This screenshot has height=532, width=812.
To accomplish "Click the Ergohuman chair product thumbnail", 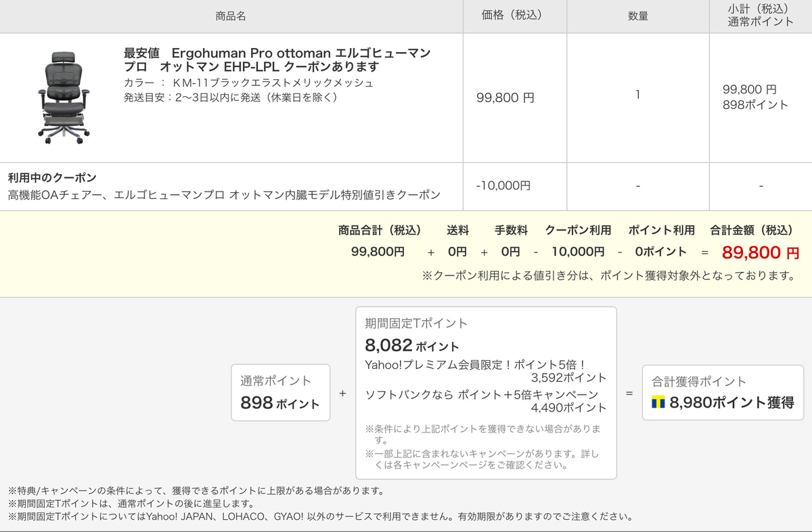I will click(x=62, y=97).
